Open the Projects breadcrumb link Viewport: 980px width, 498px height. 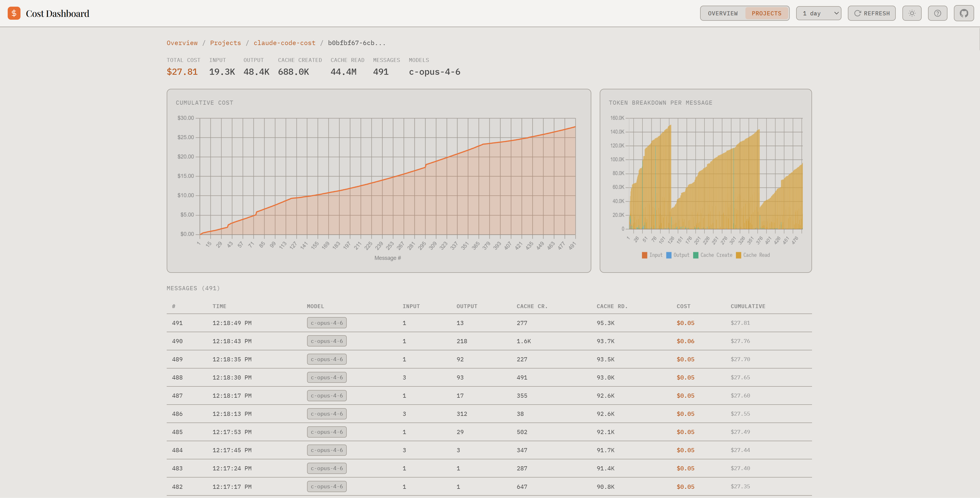coord(226,43)
